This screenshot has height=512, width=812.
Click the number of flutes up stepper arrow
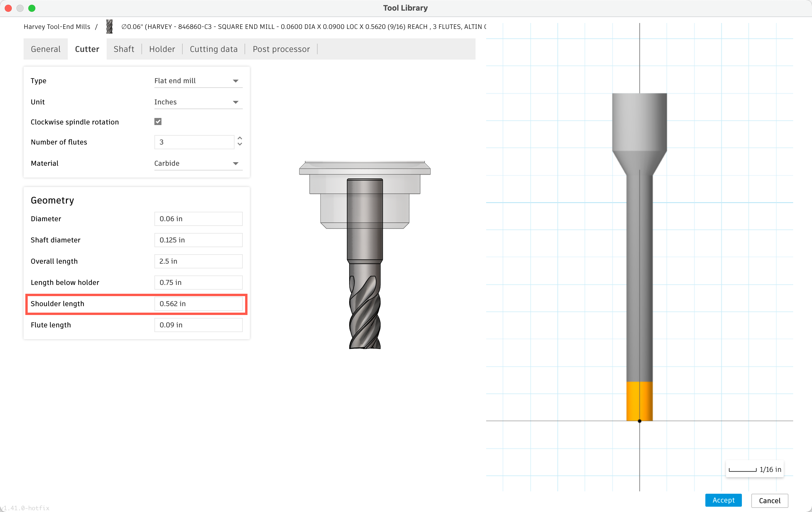[240, 138]
